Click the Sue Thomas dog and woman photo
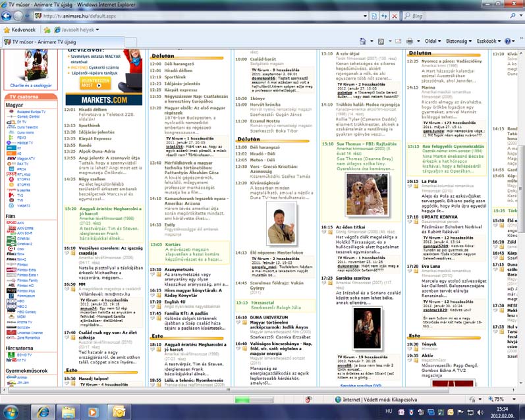The width and height of the screenshot is (525, 420). pyautogui.click(x=368, y=195)
